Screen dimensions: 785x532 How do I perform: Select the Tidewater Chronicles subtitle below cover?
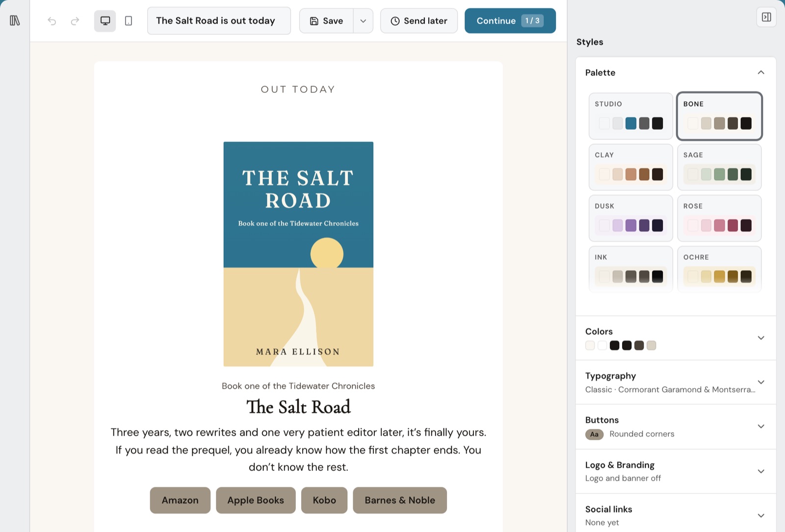coord(298,386)
